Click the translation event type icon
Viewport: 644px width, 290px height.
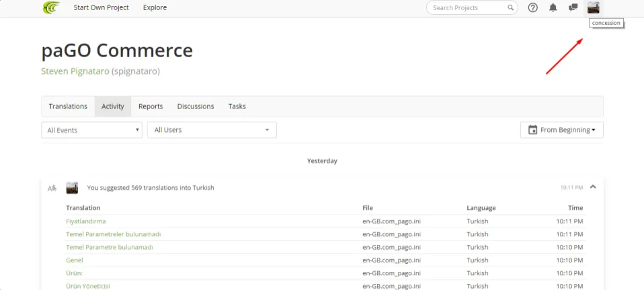pyautogui.click(x=52, y=188)
